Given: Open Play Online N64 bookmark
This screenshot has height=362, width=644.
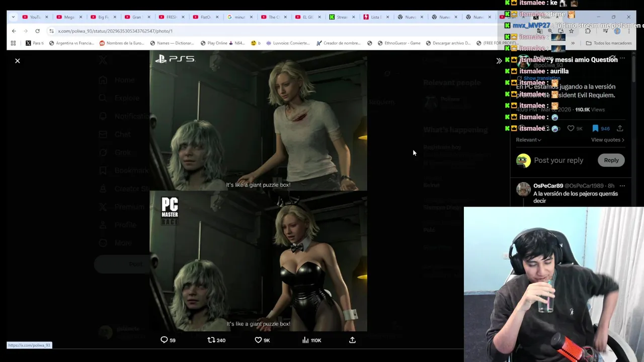Looking at the screenshot, I should 223,43.
